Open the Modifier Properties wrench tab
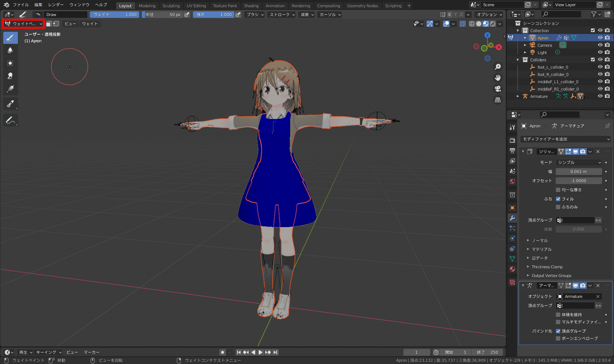614x364 pixels. pos(512,218)
